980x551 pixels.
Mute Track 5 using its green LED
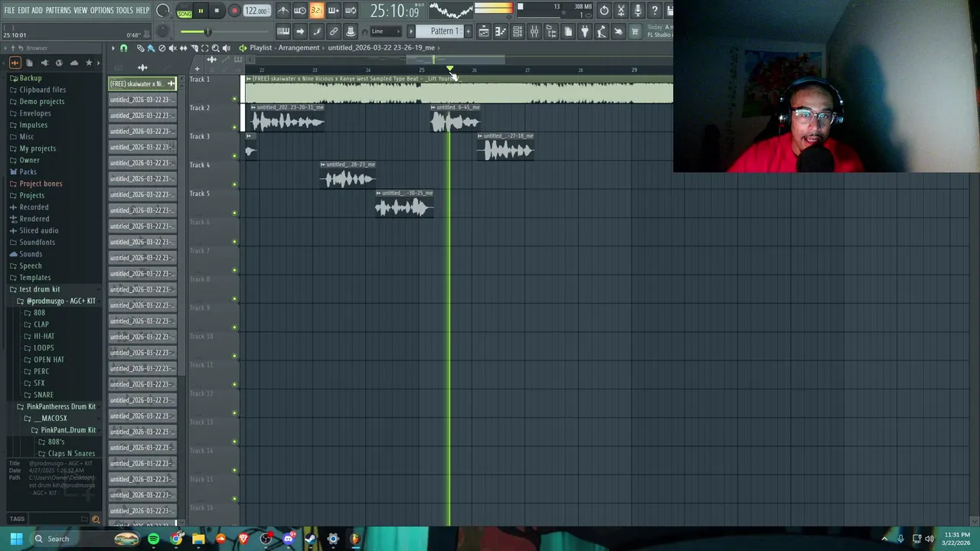(234, 213)
